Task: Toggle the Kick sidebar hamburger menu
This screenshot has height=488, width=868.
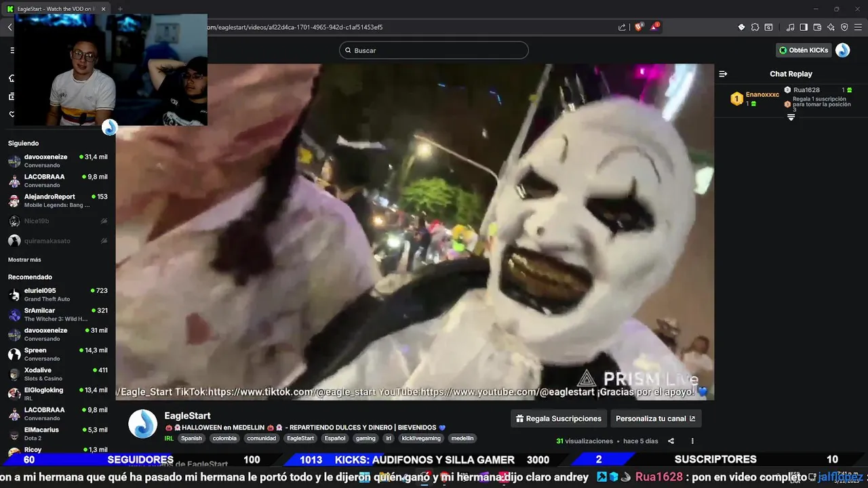Action: pos(12,50)
